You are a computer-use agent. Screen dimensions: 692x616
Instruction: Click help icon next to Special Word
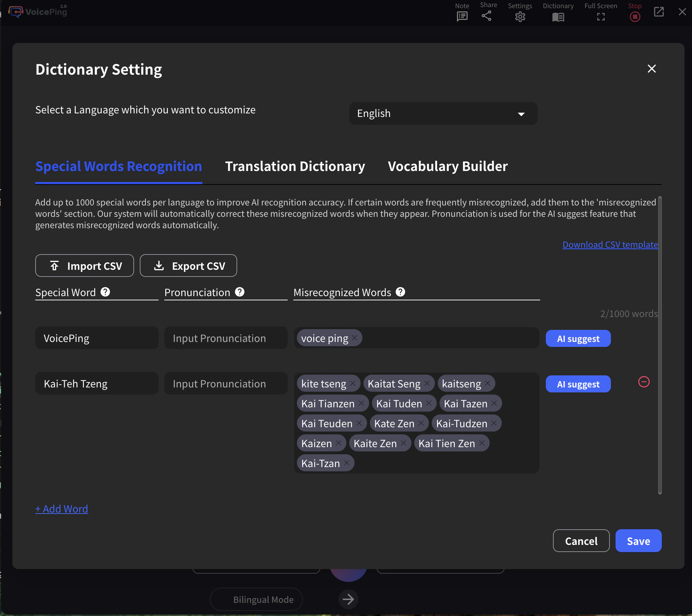click(x=105, y=292)
